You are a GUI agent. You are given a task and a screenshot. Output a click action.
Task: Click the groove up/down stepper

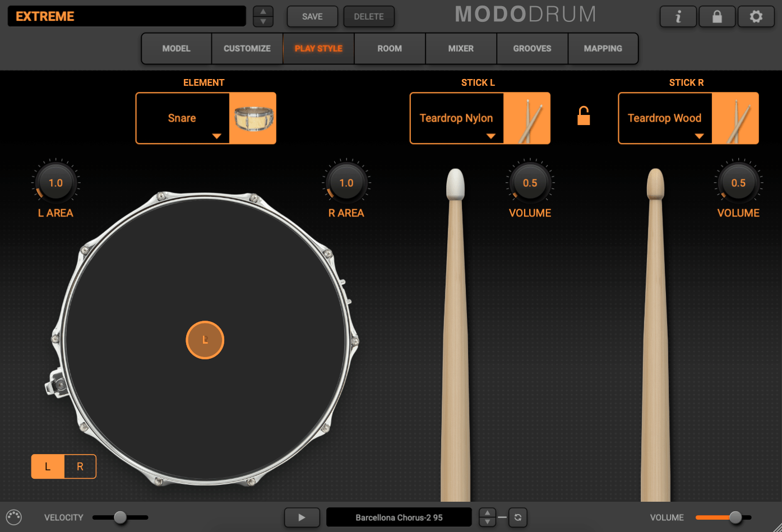click(487, 517)
